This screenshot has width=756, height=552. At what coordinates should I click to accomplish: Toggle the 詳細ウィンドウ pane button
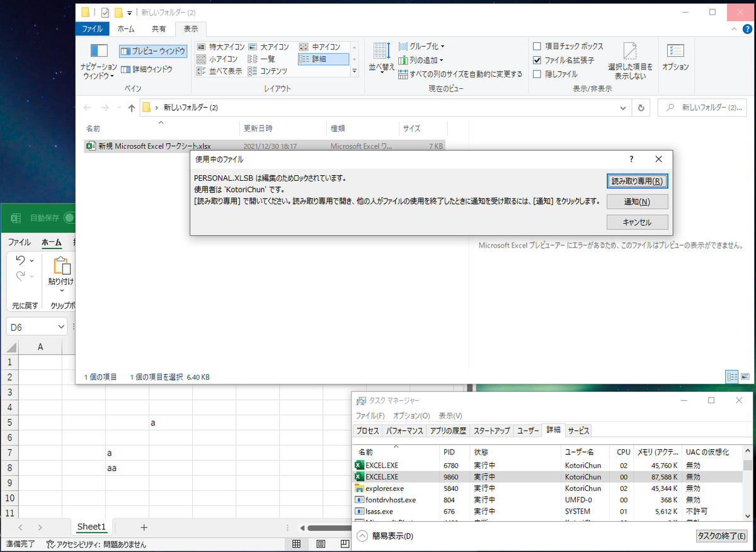tap(147, 69)
